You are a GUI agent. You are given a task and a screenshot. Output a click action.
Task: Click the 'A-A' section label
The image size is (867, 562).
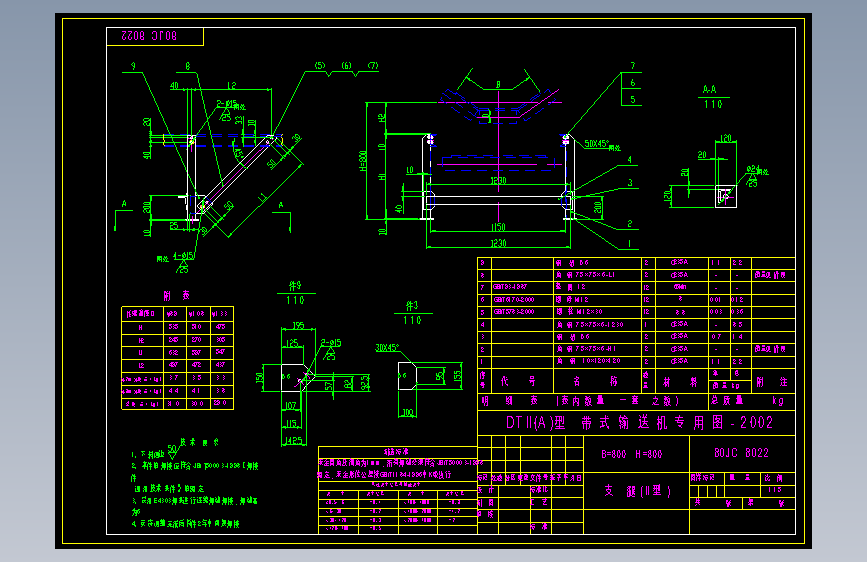(709, 89)
